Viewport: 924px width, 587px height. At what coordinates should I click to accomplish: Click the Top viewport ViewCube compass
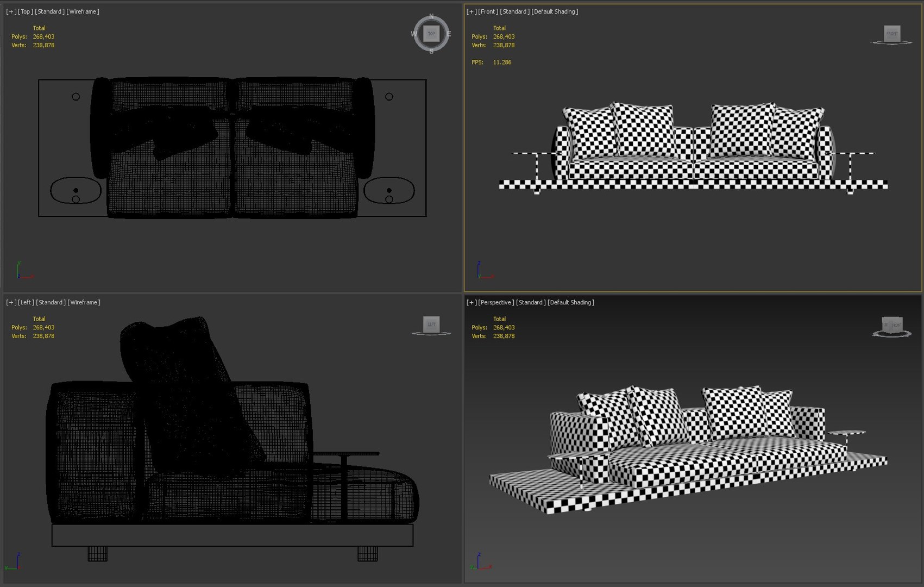coord(431,34)
